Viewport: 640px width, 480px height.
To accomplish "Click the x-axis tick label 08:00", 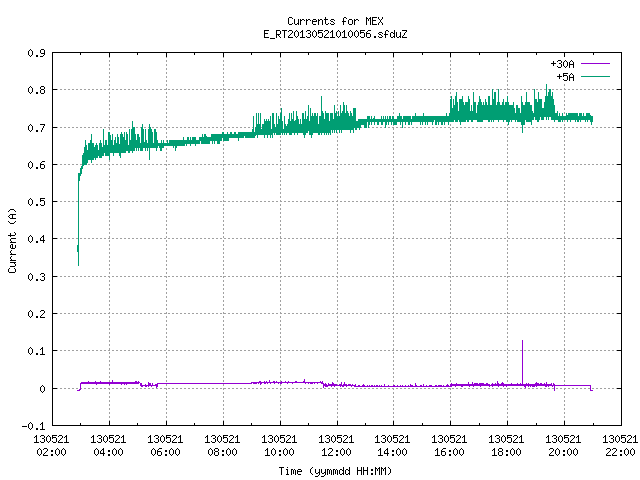I will [222, 452].
